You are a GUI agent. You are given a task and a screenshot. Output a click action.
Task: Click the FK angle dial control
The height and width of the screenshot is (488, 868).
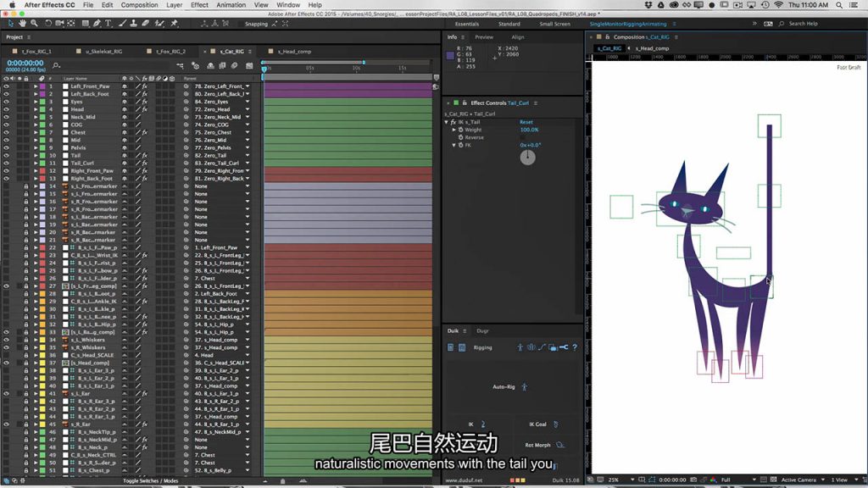pyautogui.click(x=527, y=157)
